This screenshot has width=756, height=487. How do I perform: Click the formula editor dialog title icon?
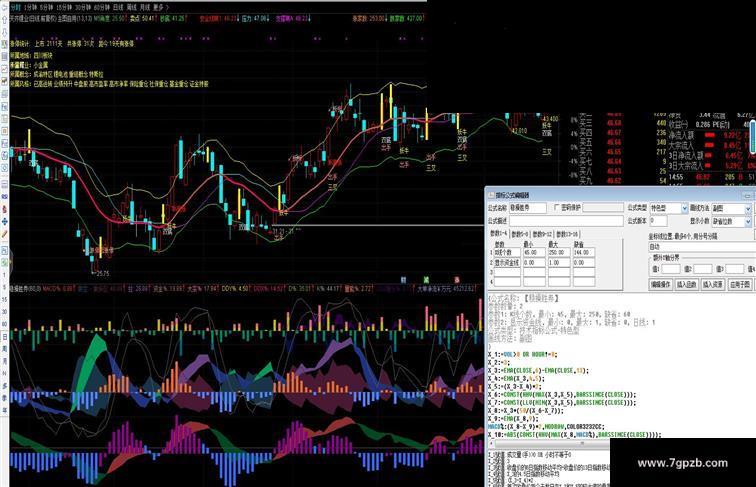pos(491,195)
